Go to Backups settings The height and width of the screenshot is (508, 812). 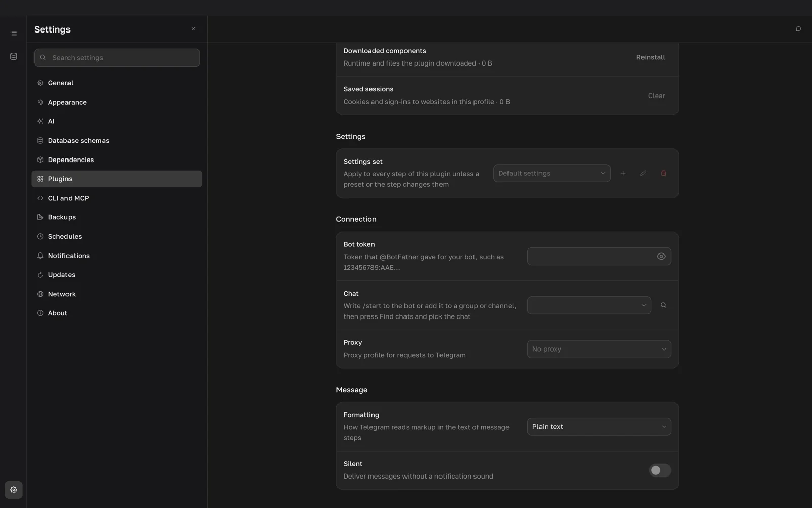point(117,217)
